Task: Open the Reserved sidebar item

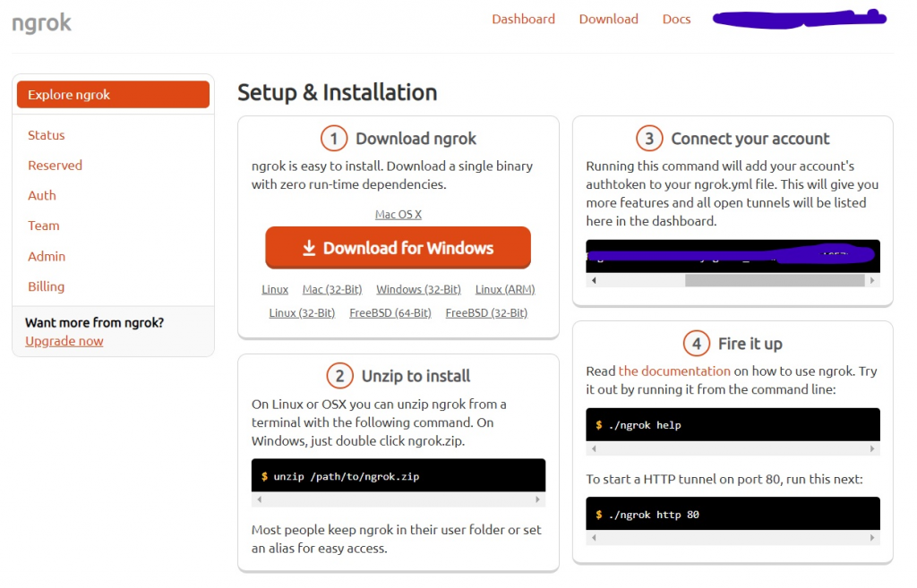Action: click(x=55, y=166)
